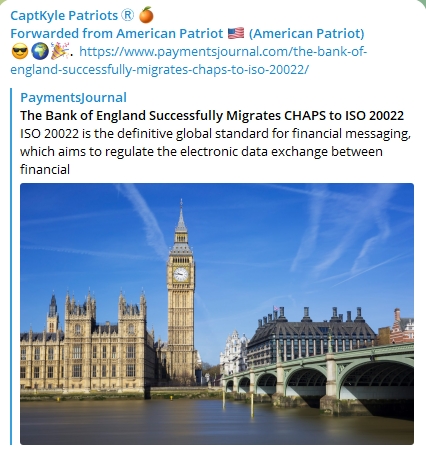Screen dimensions: 426x451
Task: Click the registered trademark symbol in the sender name
Action: 127,15
